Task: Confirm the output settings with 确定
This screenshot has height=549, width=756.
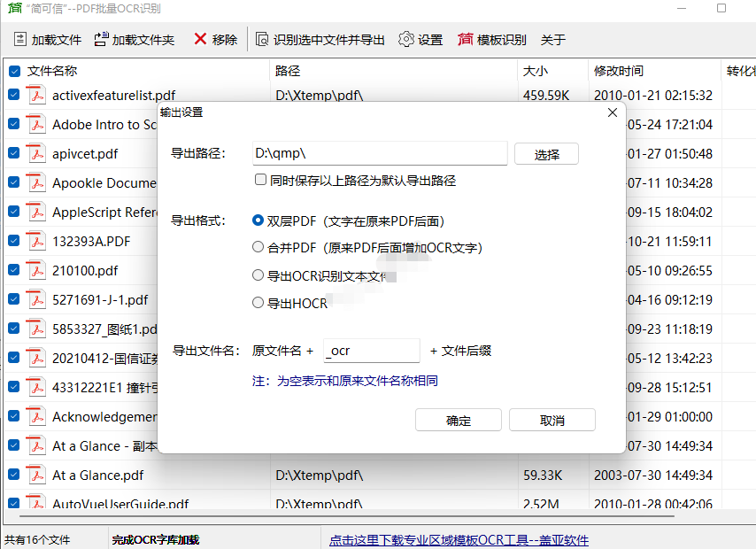Action: (x=459, y=421)
